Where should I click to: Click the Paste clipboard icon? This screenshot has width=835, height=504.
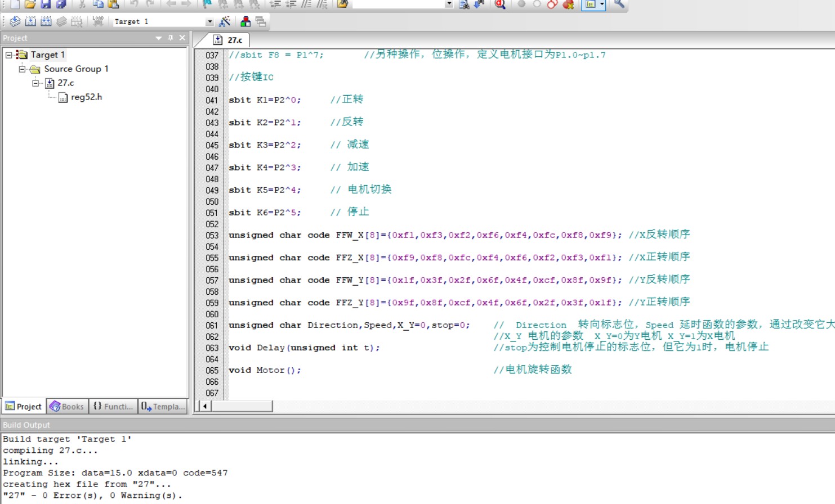[114, 4]
